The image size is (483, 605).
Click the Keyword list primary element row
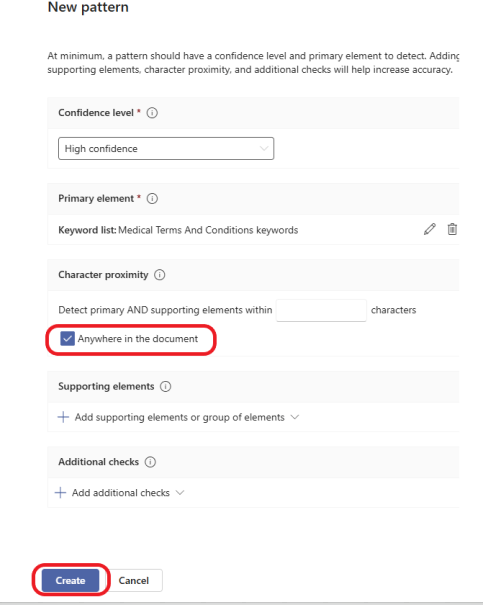[x=253, y=230]
